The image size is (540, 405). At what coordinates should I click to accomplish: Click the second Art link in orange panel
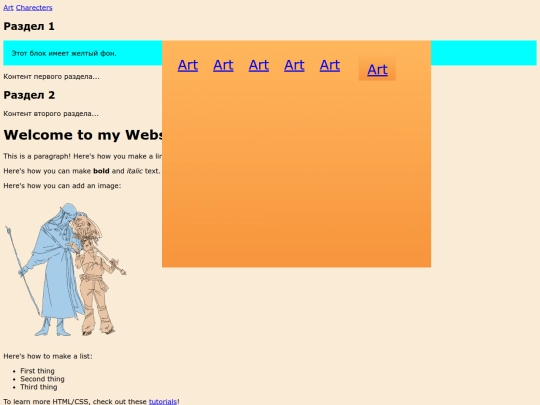pyautogui.click(x=223, y=65)
